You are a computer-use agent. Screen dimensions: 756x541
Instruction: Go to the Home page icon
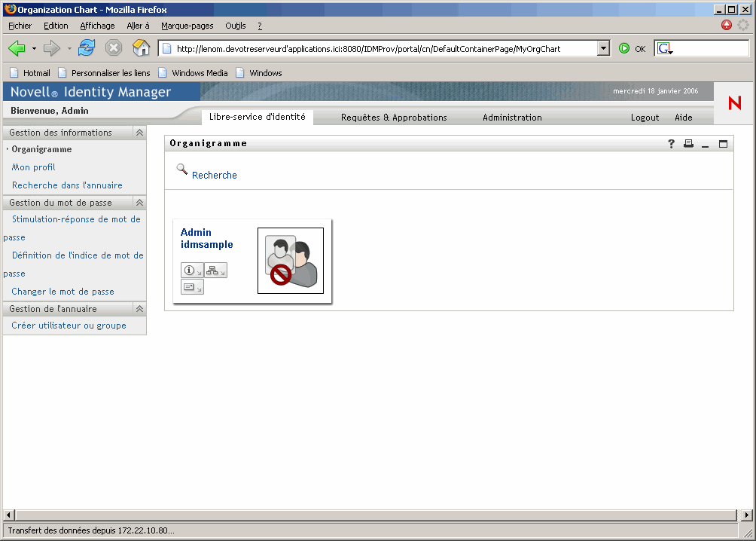click(x=142, y=47)
